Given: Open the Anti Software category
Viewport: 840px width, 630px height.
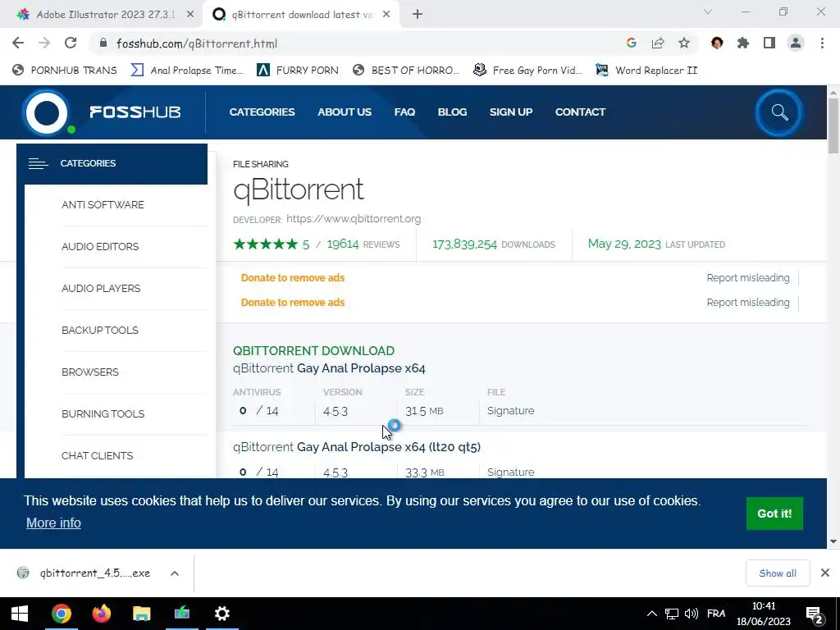Looking at the screenshot, I should pos(103,204).
